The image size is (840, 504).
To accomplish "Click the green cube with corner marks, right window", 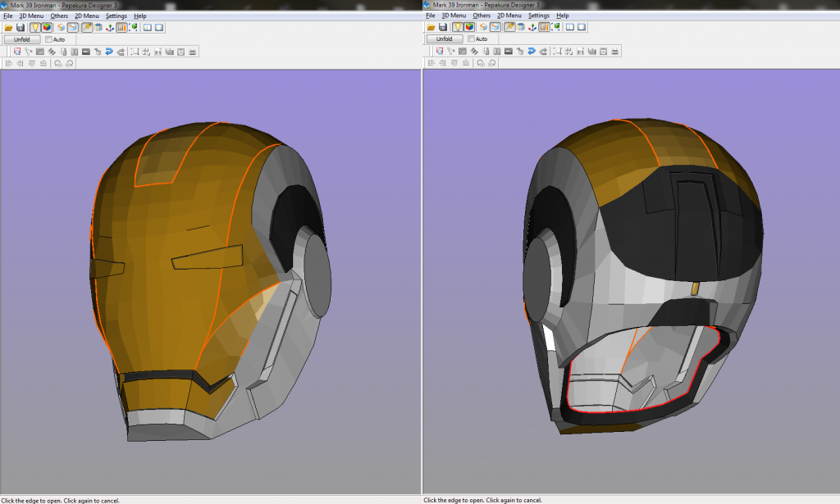I will [x=556, y=27].
